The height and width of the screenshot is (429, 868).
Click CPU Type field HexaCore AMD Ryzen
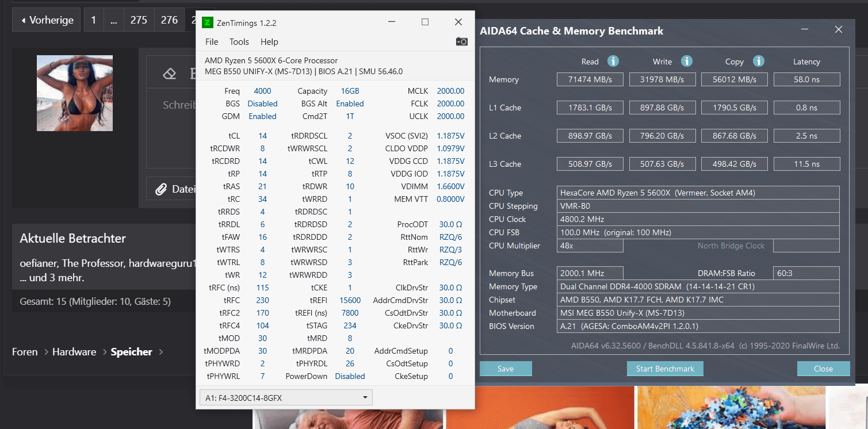698,193
